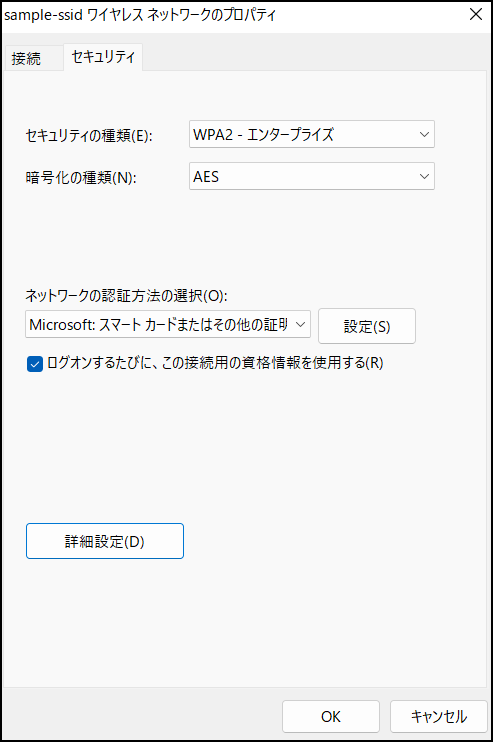Click the セキュリティの種類(E) label
The height and width of the screenshot is (742, 493).
(88, 136)
